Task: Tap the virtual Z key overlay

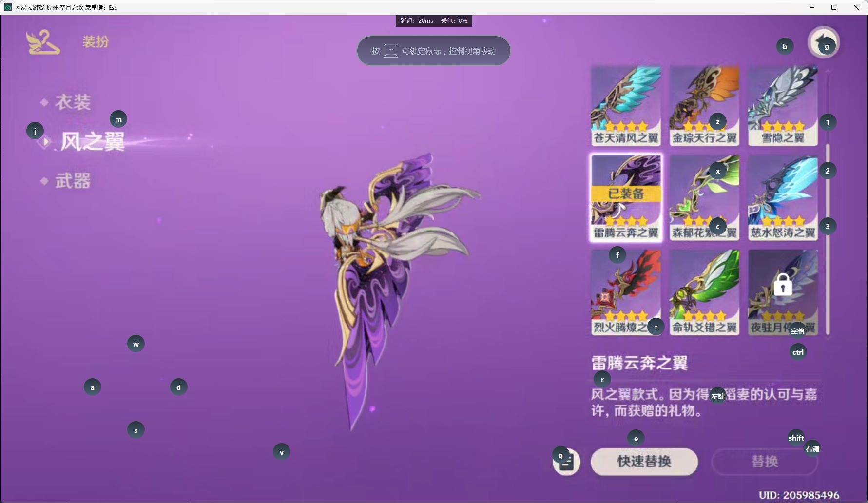Action: 717,121
